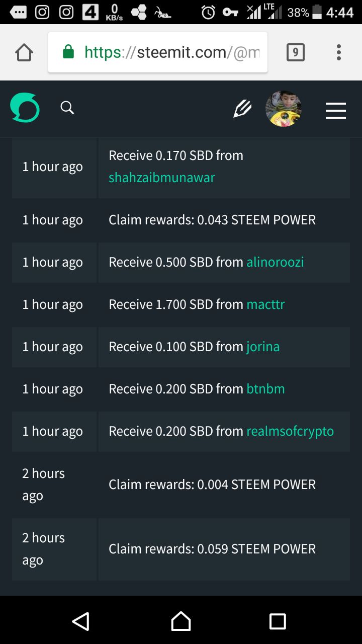
Task: Tap the Chrome home icon
Action: [24, 52]
